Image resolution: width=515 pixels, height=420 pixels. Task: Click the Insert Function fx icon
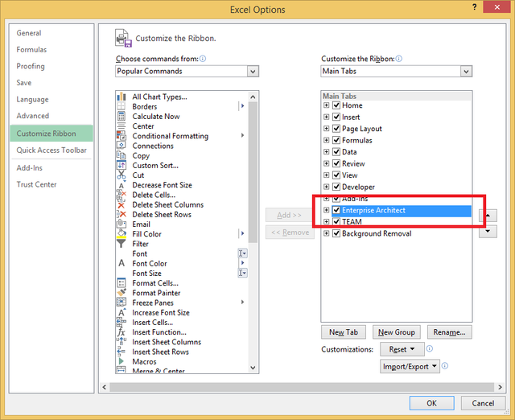(122, 332)
